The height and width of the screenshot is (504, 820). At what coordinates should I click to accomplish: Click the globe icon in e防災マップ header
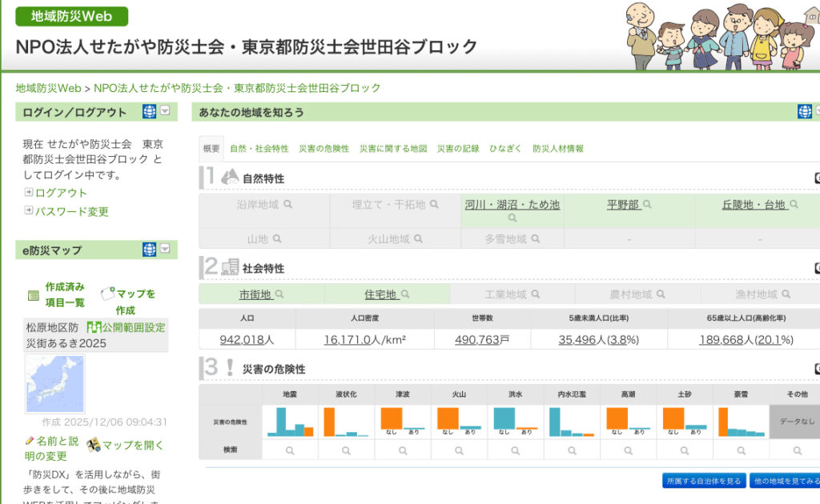coord(149,250)
